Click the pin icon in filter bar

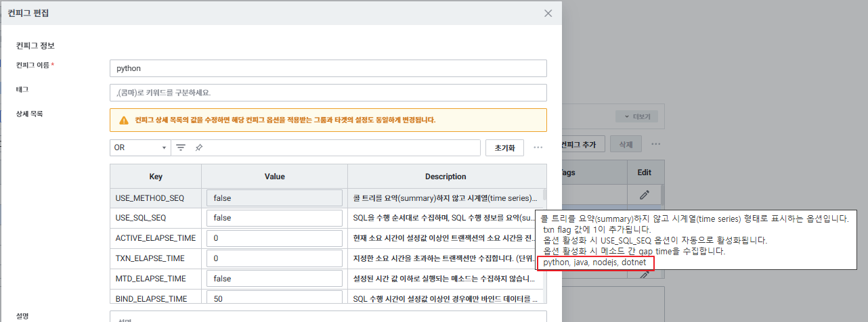(x=199, y=147)
